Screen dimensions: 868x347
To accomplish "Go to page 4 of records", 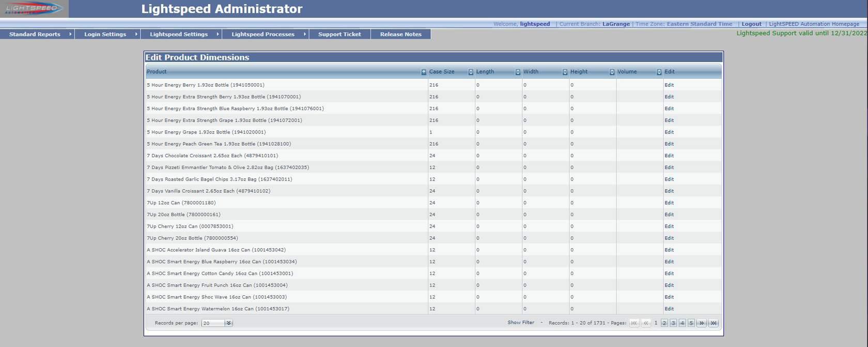I will (x=682, y=323).
